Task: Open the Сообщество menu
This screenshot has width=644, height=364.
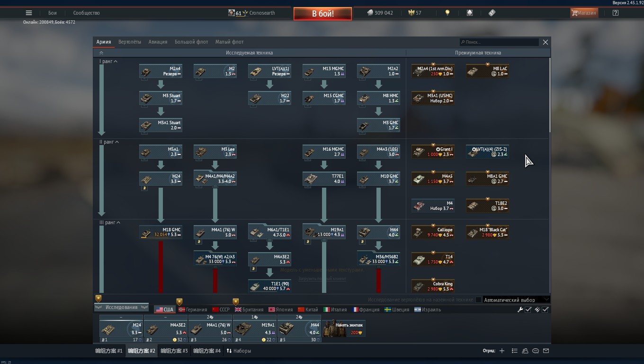Action: click(86, 13)
